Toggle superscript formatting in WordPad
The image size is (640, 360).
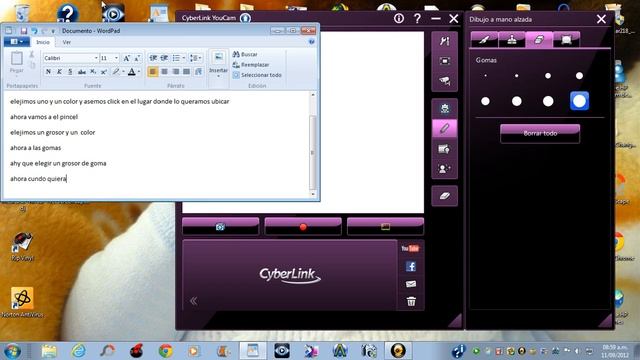pos(104,72)
